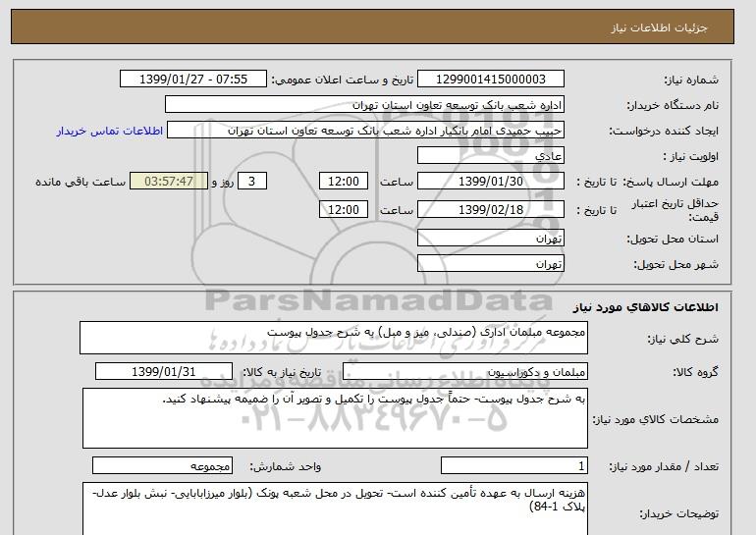Click the label شهر محل تحویل
756x535 pixels.
[x=675, y=264]
